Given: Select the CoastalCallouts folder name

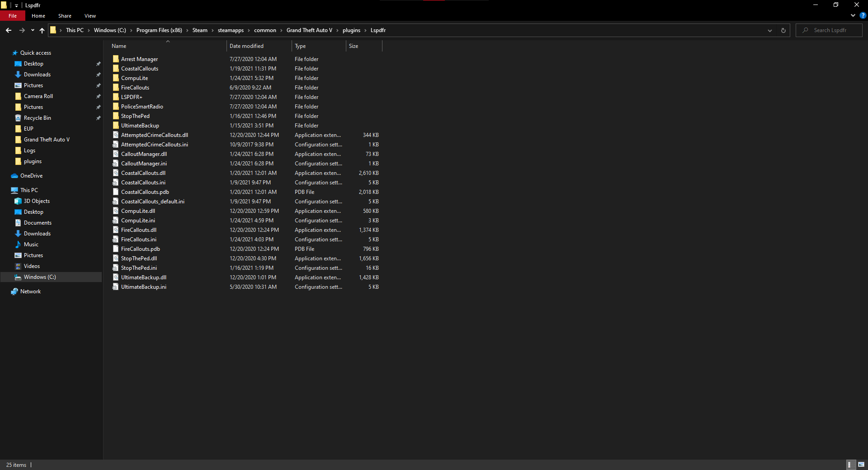Looking at the screenshot, I should 140,69.
